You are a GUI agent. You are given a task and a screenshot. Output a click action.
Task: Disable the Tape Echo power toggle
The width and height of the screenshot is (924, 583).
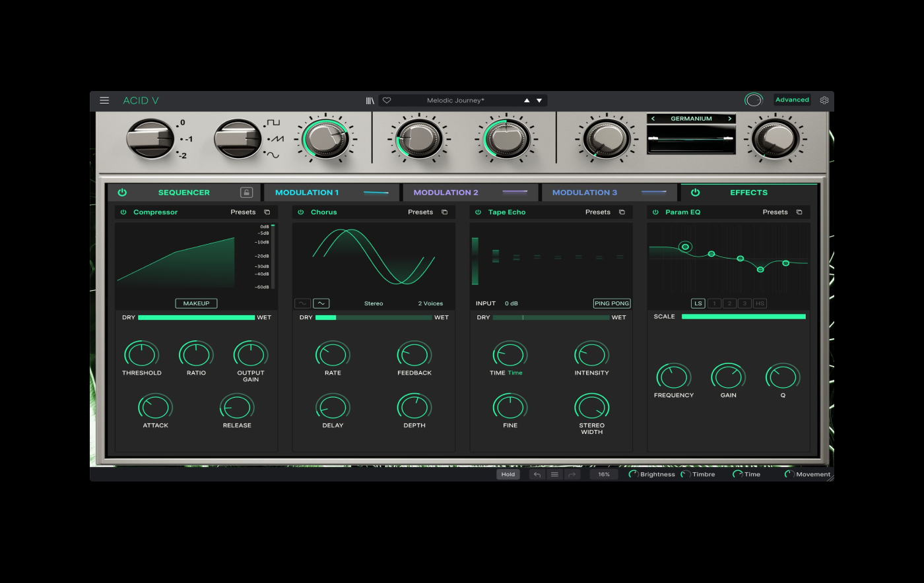click(x=478, y=212)
